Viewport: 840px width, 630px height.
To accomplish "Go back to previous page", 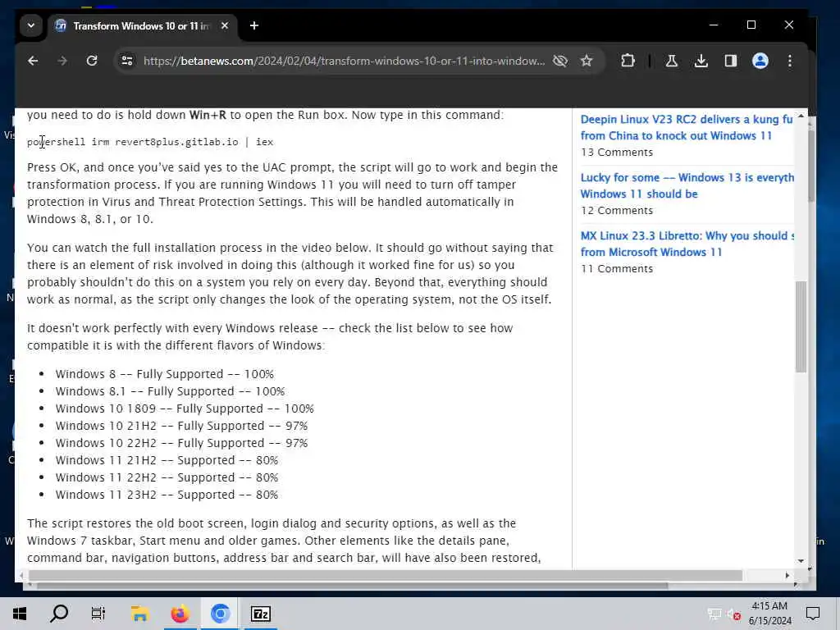I will [x=33, y=61].
